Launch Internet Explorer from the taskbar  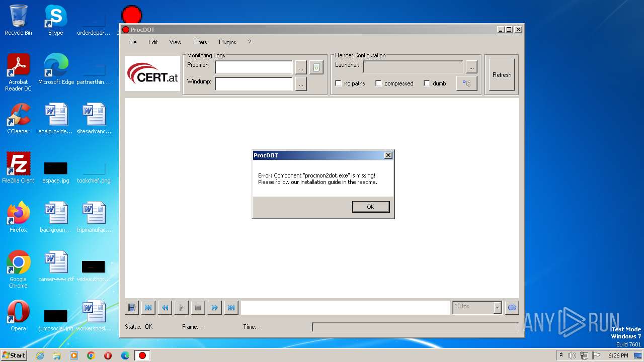click(40, 355)
